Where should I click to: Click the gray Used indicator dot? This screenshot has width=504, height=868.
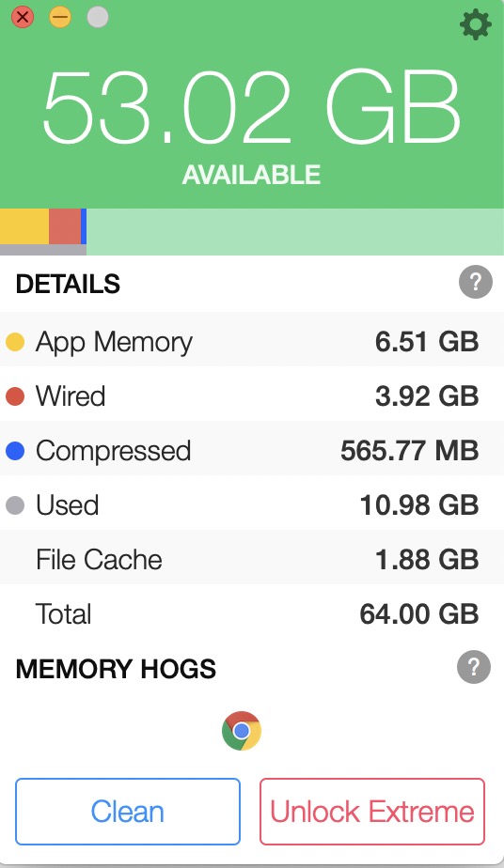pos(15,504)
